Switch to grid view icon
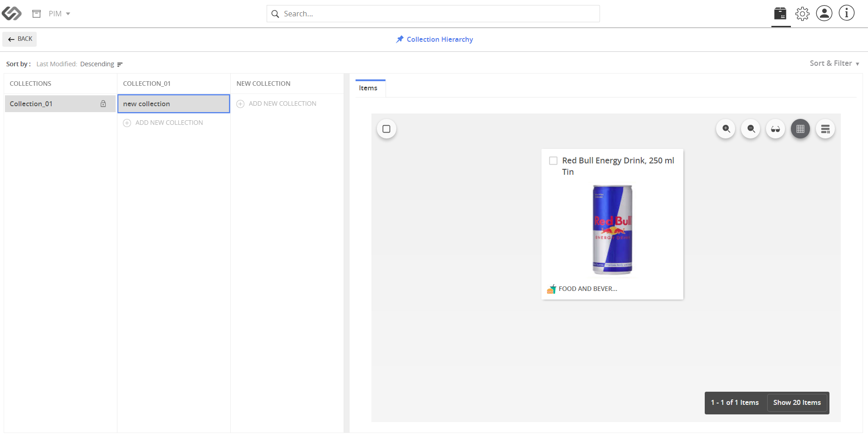 [x=800, y=129]
